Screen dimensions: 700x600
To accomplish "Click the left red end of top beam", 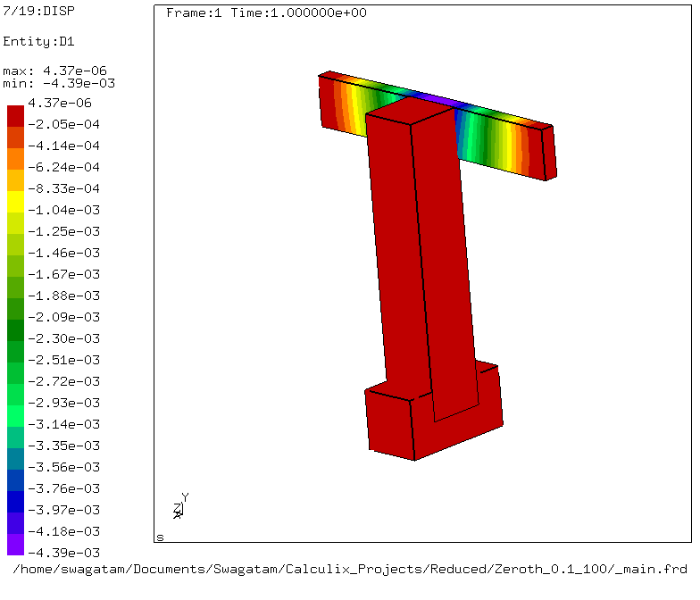I will click(x=329, y=100).
